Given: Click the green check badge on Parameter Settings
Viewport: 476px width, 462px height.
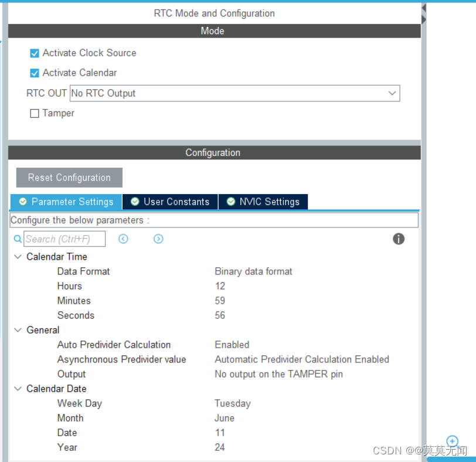Looking at the screenshot, I should tap(24, 201).
